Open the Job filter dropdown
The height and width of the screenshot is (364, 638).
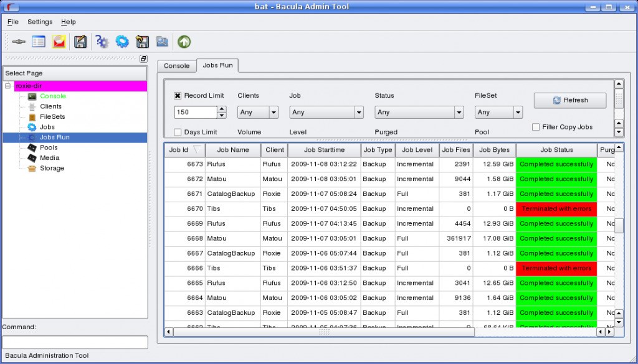tap(326, 112)
